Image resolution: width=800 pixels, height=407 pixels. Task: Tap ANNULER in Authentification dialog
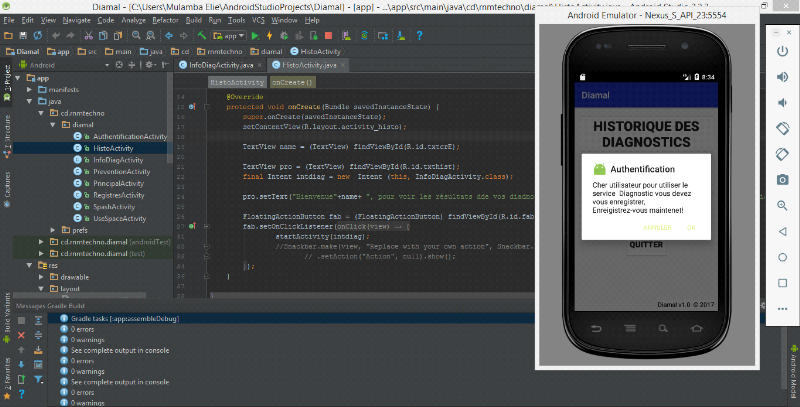tap(657, 228)
